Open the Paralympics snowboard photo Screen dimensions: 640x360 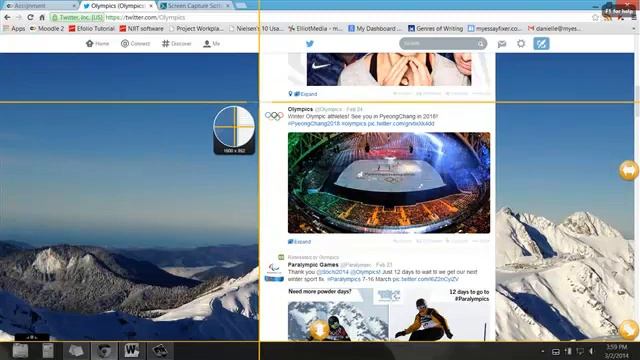coord(389,314)
